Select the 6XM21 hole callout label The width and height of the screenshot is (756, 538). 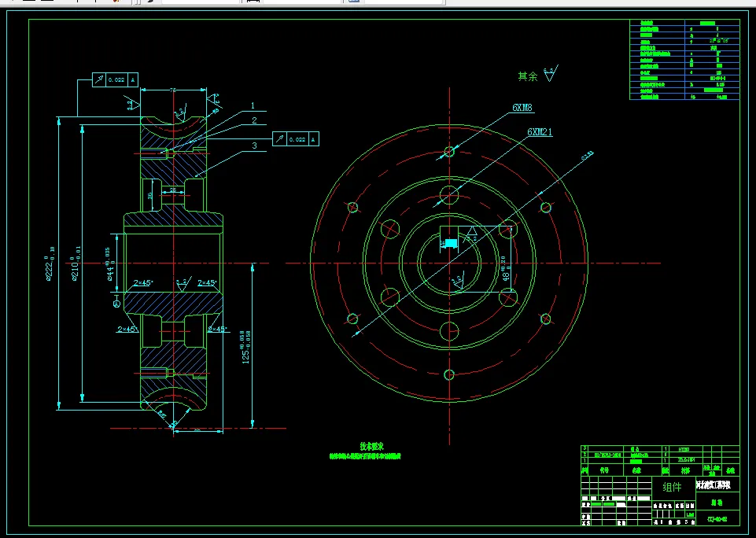540,131
